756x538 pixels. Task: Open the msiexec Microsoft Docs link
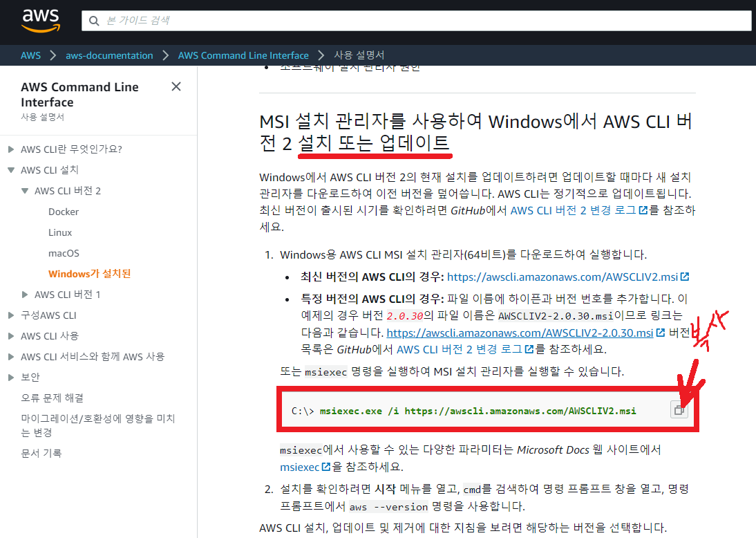[299, 467]
